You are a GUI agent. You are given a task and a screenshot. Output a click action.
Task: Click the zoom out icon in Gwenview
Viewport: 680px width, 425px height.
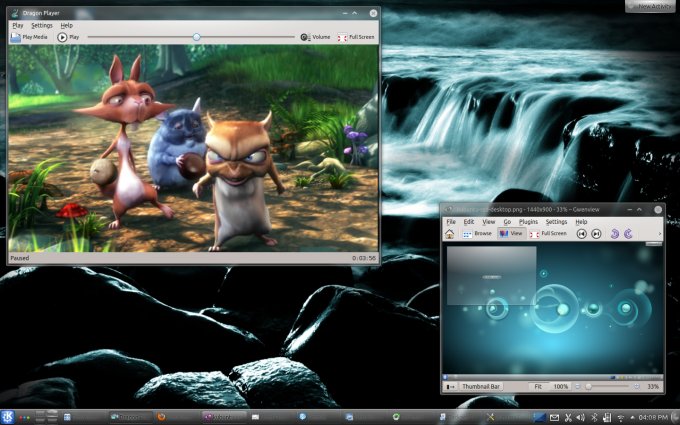pos(577,386)
